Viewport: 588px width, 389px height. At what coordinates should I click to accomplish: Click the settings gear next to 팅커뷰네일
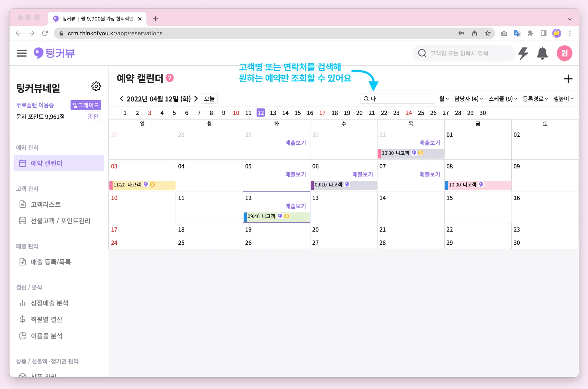[96, 86]
